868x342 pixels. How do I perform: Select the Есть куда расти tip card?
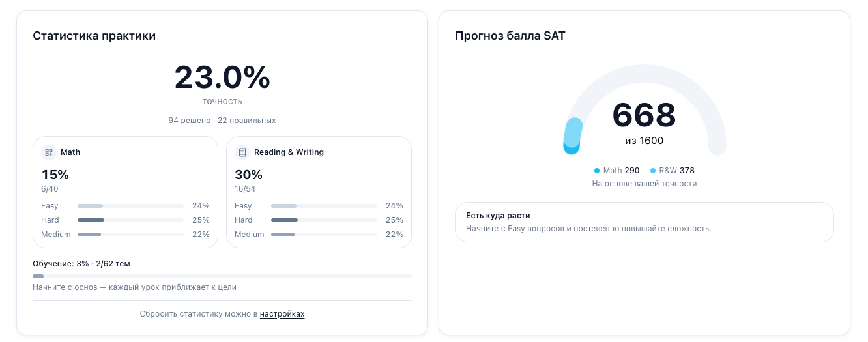[x=644, y=222]
